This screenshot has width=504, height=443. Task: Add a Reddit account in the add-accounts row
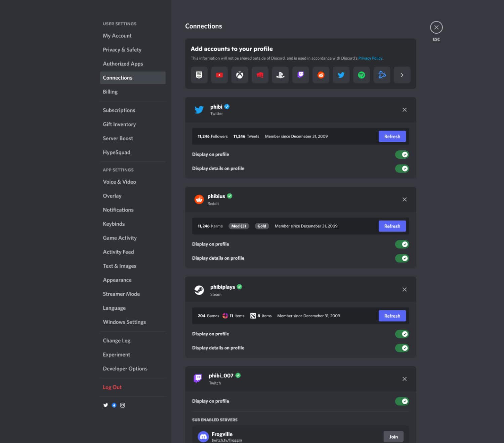click(321, 75)
